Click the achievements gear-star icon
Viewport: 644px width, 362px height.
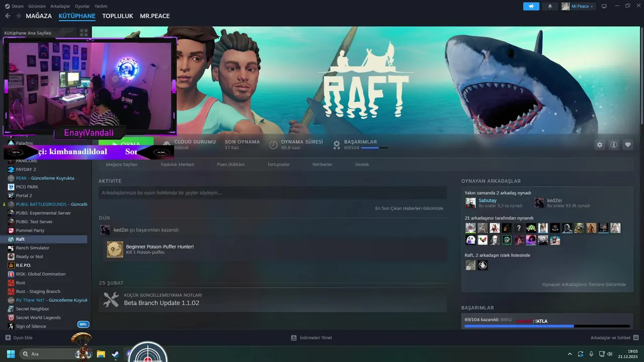click(x=337, y=145)
